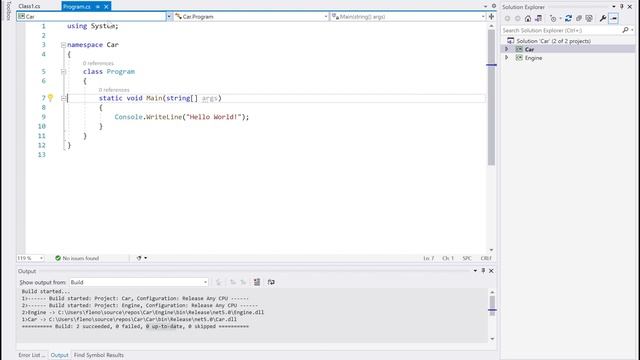This screenshot has width=640, height=360.
Task: Collapse the class Program block
Action: (x=63, y=72)
